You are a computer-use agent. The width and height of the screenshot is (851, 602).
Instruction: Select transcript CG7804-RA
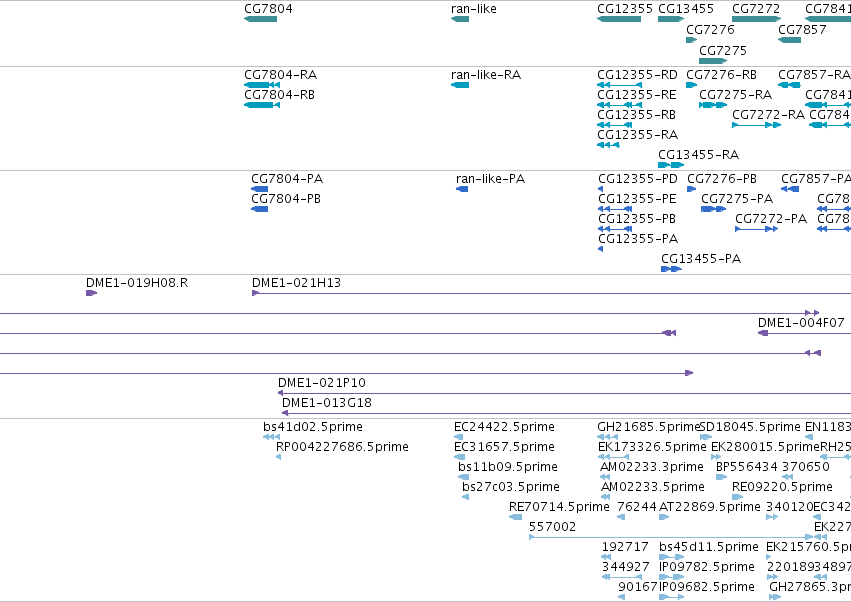(x=262, y=85)
